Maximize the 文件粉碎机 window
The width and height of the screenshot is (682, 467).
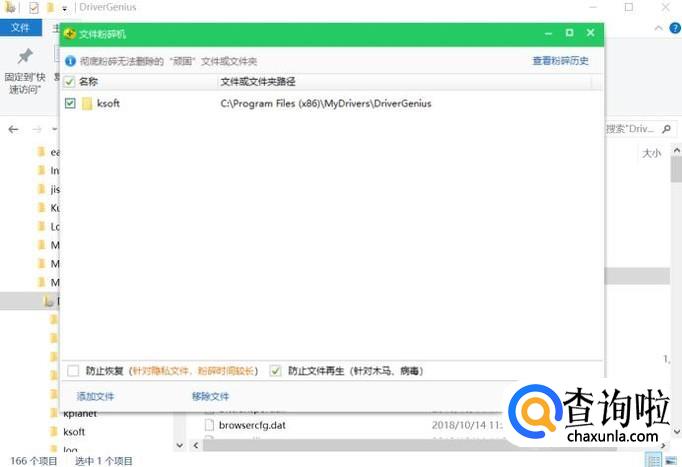[569, 33]
